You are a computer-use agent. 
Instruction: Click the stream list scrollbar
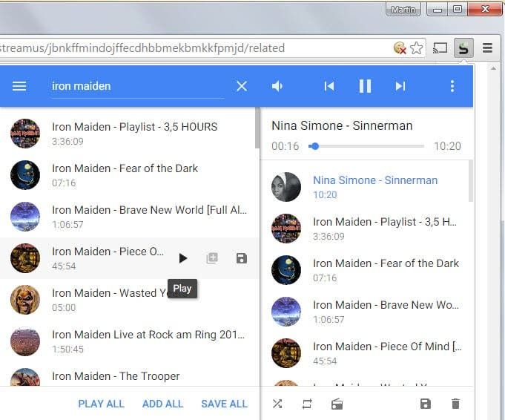click(x=471, y=181)
